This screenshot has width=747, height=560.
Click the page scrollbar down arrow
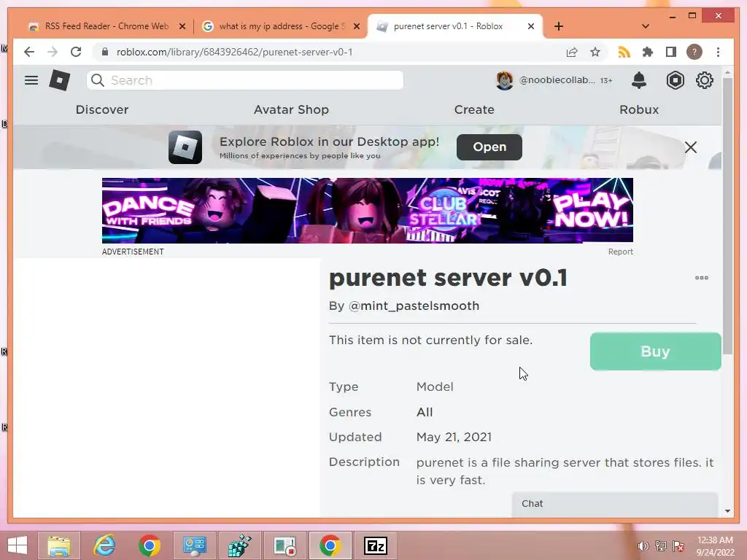tap(727, 511)
